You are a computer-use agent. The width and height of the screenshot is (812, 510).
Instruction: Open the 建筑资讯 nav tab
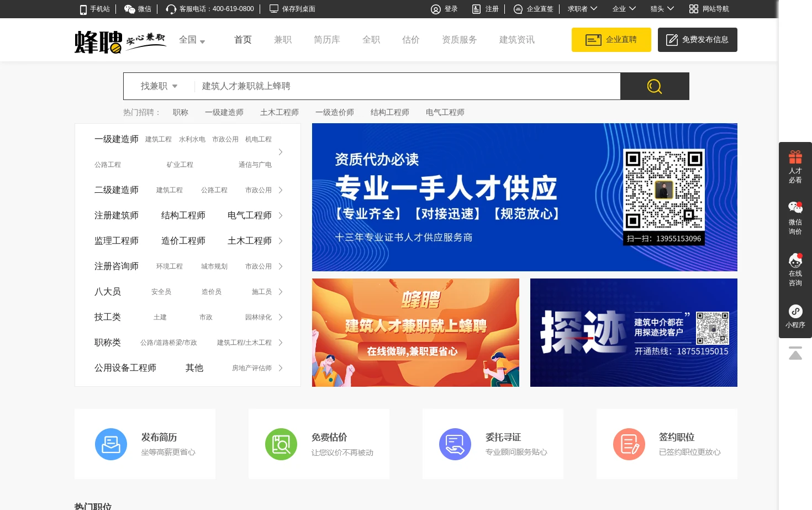[x=517, y=40]
